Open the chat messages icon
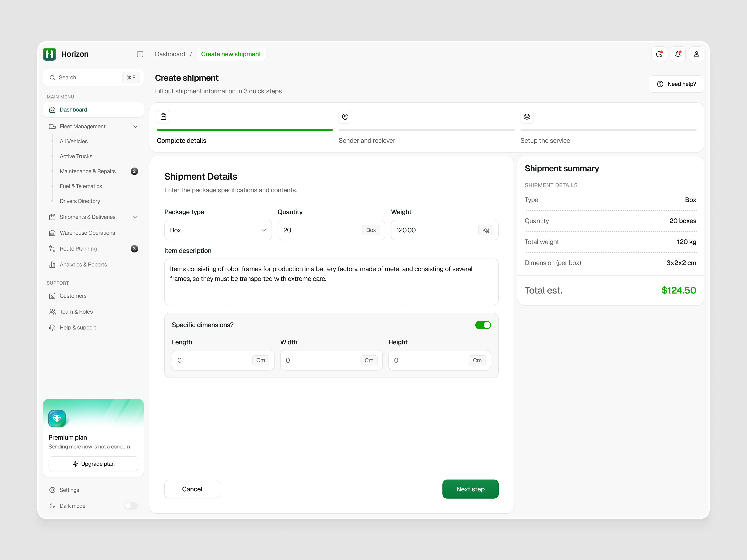Screen dimensions: 747x560 [659, 54]
